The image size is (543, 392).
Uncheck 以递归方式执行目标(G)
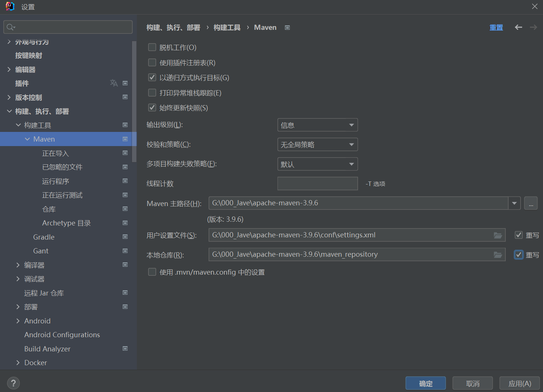coord(152,78)
